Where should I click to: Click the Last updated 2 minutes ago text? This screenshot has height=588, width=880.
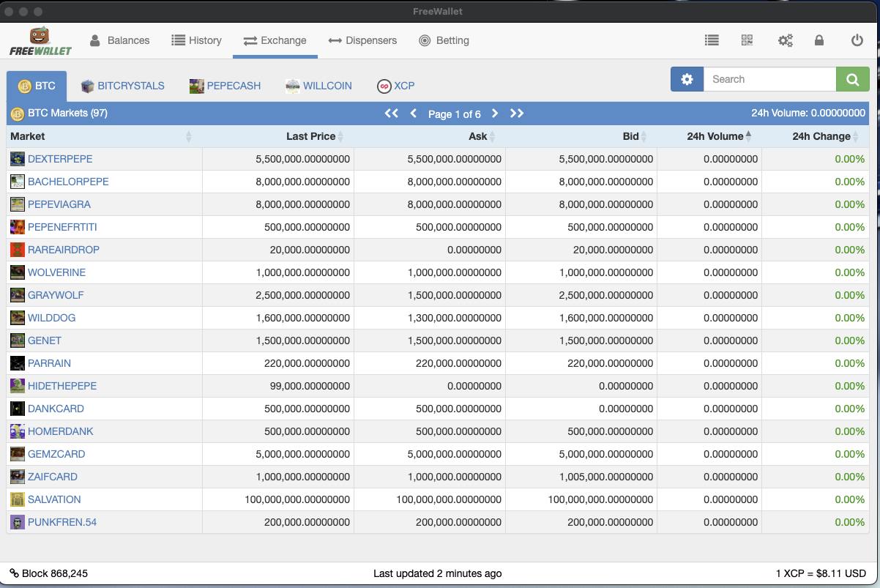point(438,573)
